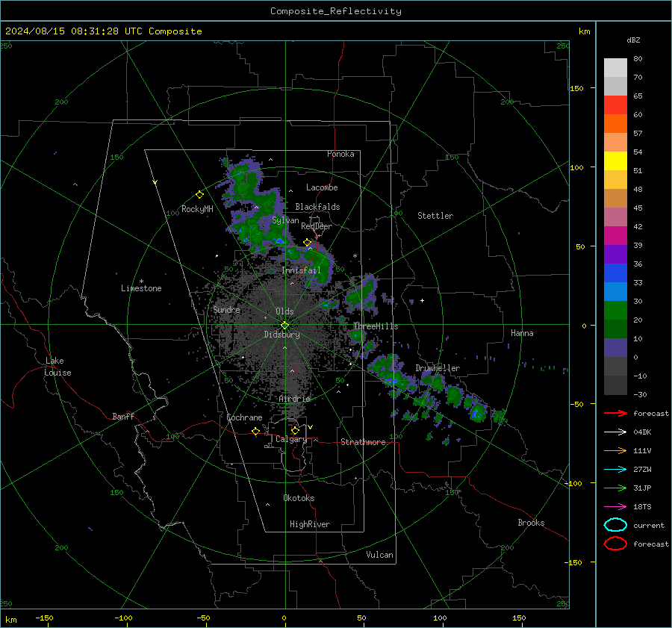Click the Sylvan label
This screenshot has width=672, height=628.
(285, 220)
